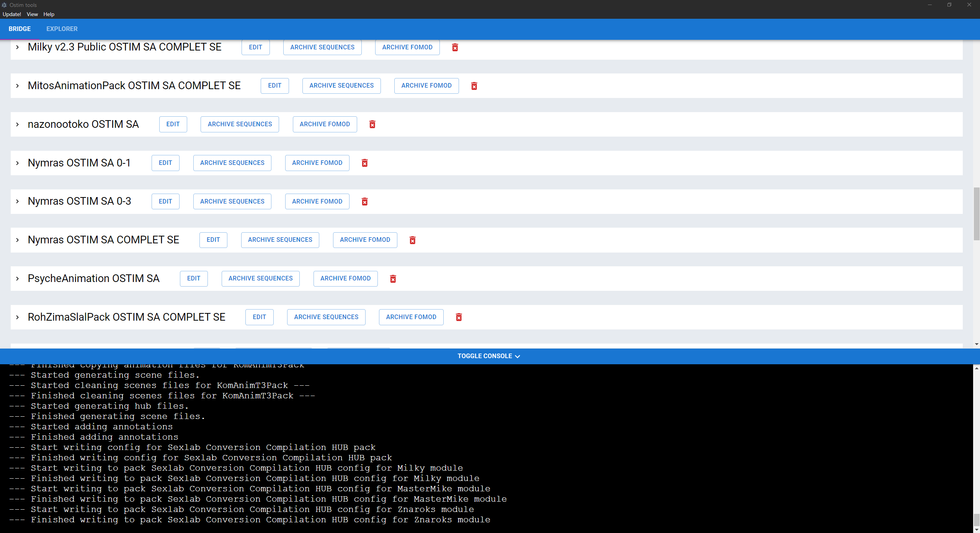Expand the nazonootoko OSTIM SA row
Image resolution: width=980 pixels, height=533 pixels.
pyautogui.click(x=18, y=124)
